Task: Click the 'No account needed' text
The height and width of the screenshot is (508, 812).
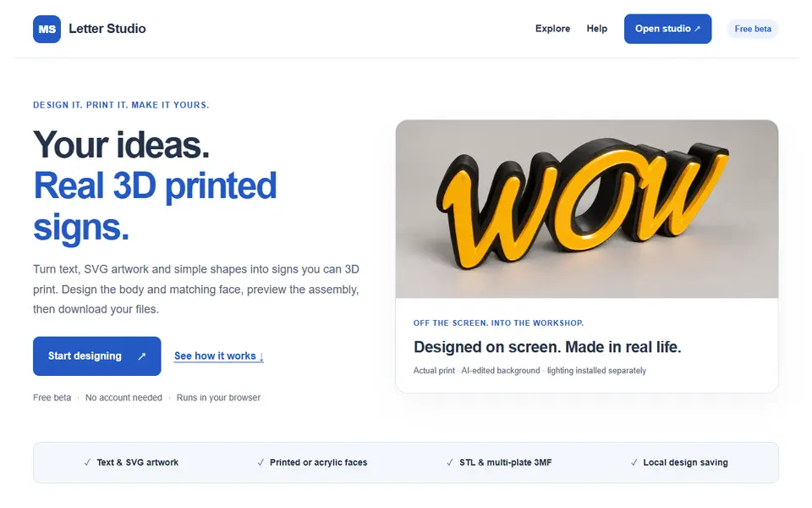Action: pos(123,398)
